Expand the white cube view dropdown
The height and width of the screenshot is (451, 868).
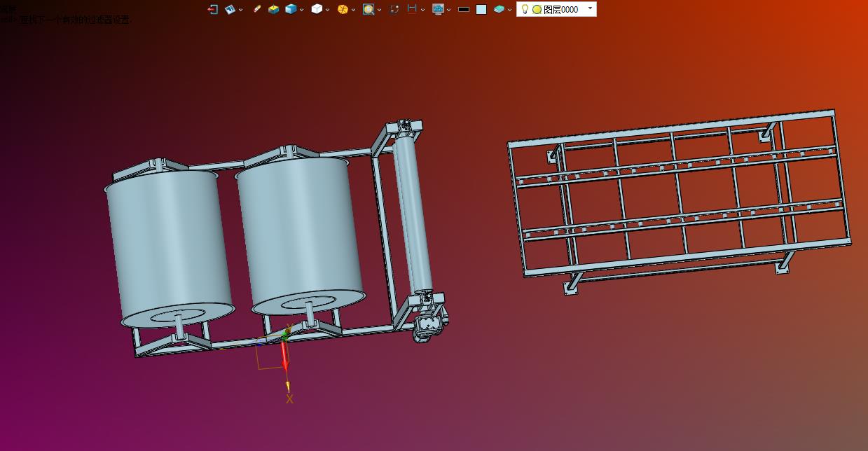tap(327, 10)
